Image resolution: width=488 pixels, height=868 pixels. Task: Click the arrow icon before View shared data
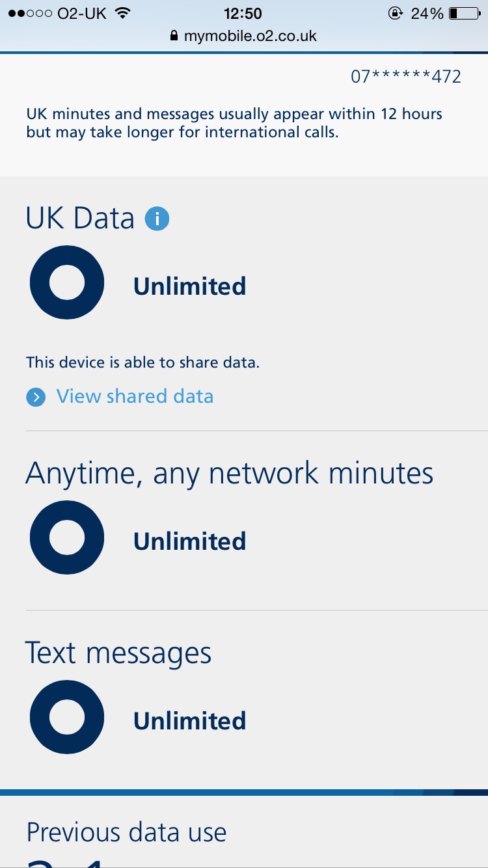[36, 397]
